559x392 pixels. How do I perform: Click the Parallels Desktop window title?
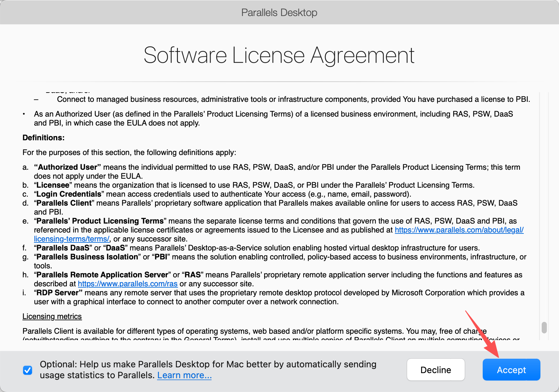click(279, 12)
